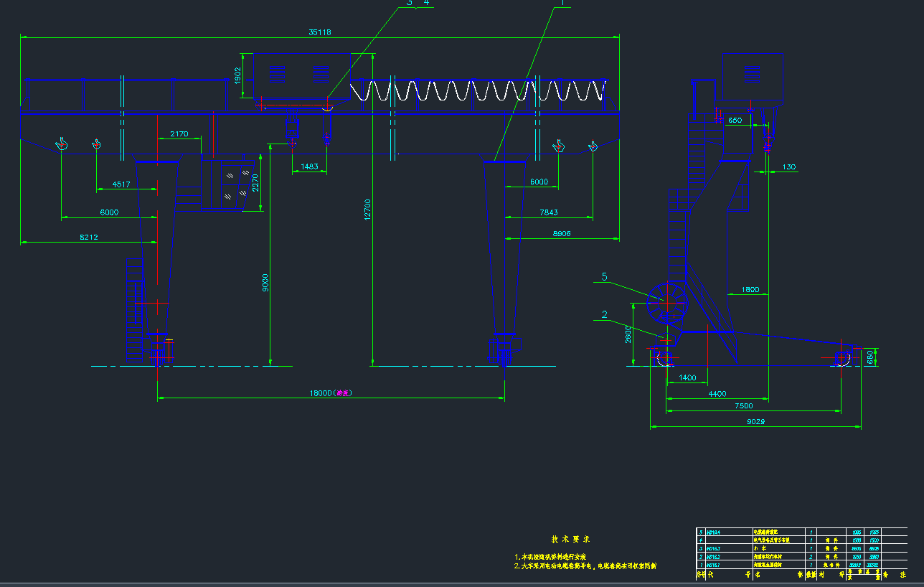Select the 技术要求 notes heading
Image resolution: width=924 pixels, height=587 pixels.
[570, 539]
